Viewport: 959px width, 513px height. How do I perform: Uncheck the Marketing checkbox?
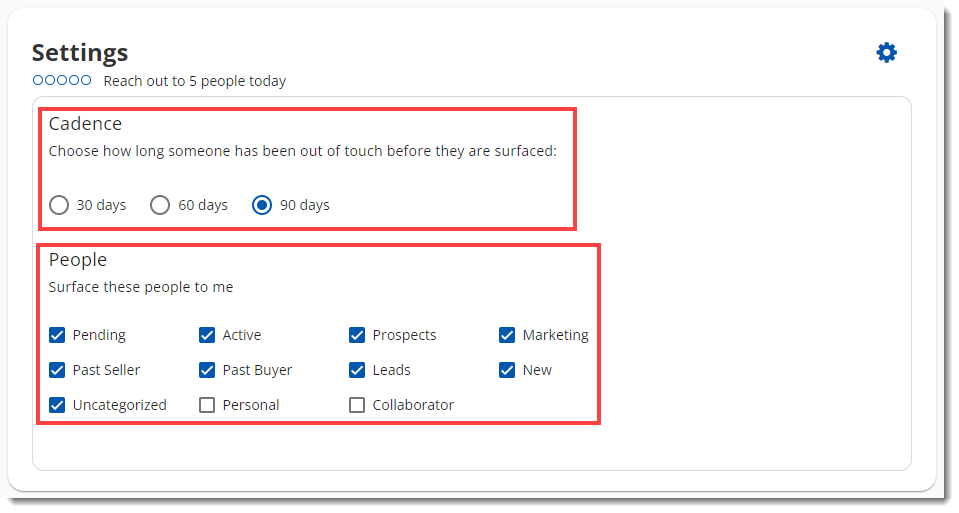point(507,335)
